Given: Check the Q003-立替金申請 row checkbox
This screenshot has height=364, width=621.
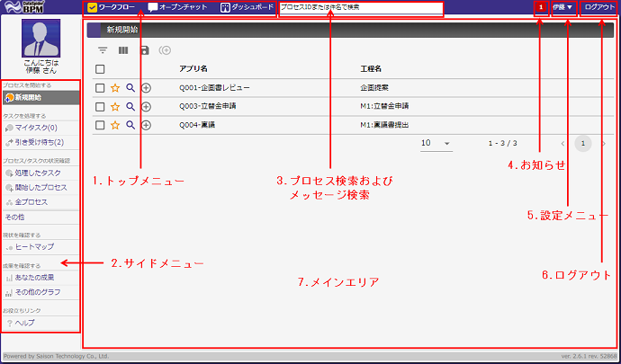Looking at the screenshot, I should 100,107.
